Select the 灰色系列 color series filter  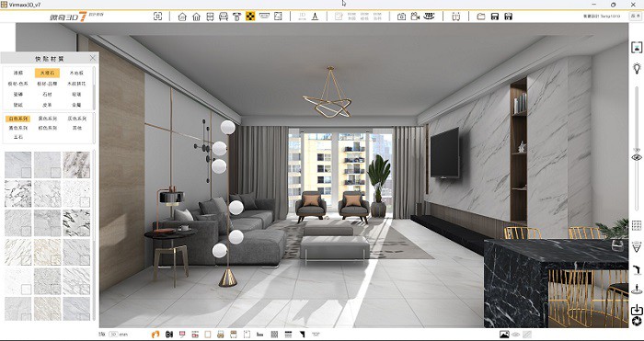tap(76, 119)
